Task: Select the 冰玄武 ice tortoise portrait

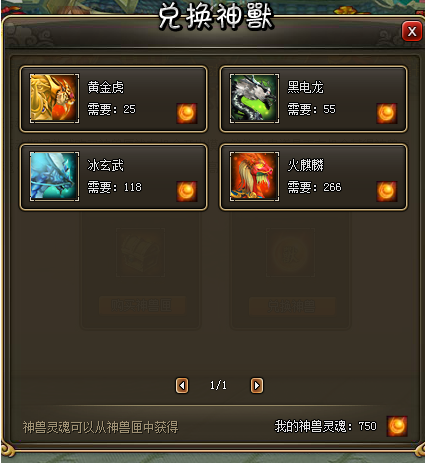Action: [54, 176]
